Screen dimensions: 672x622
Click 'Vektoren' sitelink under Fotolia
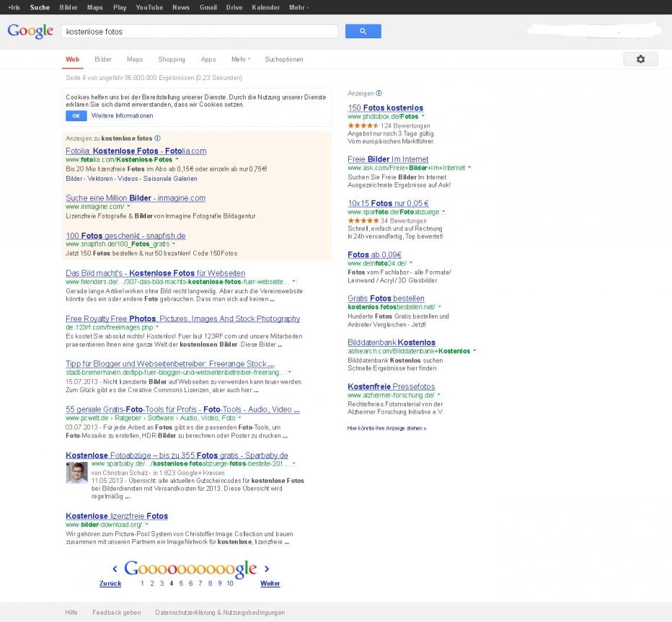(100, 179)
